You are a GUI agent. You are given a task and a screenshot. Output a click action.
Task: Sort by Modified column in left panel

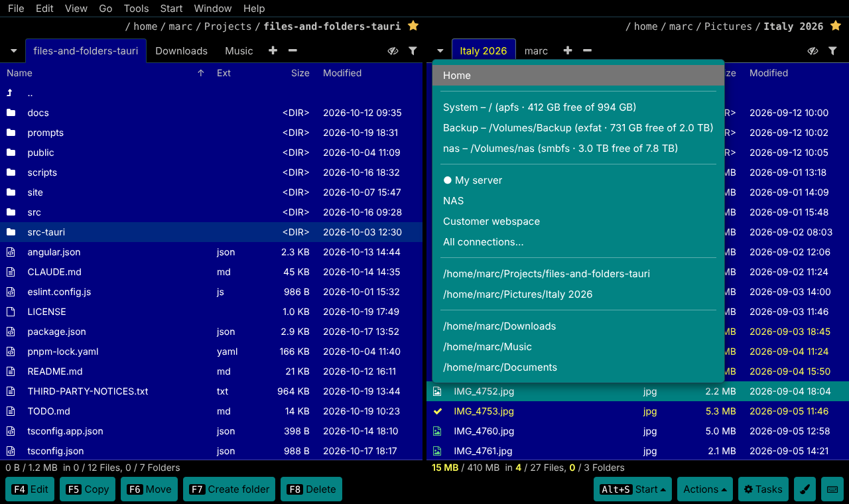point(342,73)
